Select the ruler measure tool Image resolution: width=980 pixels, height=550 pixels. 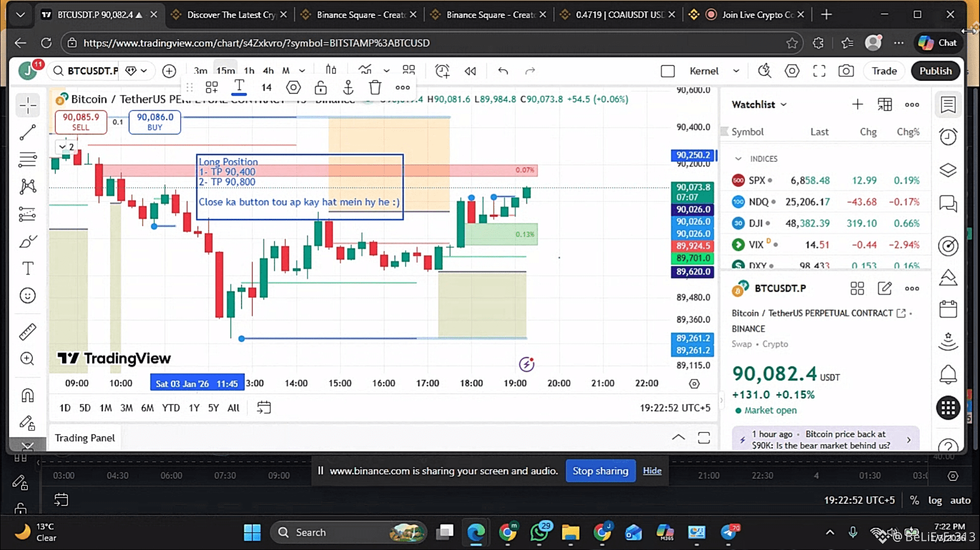[x=28, y=332]
